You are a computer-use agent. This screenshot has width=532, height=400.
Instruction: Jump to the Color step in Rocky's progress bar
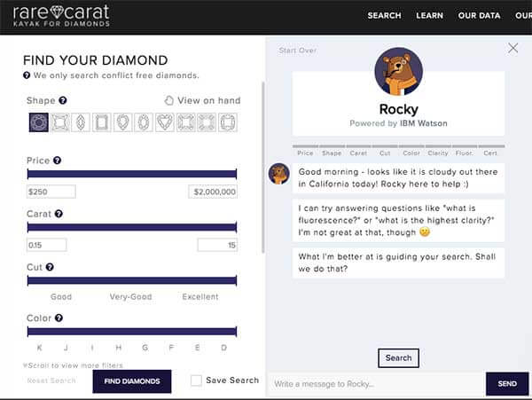click(x=411, y=151)
